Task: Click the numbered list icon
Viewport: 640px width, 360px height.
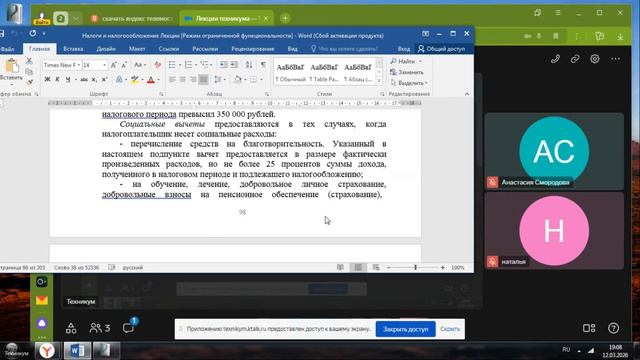Action: tap(188, 65)
